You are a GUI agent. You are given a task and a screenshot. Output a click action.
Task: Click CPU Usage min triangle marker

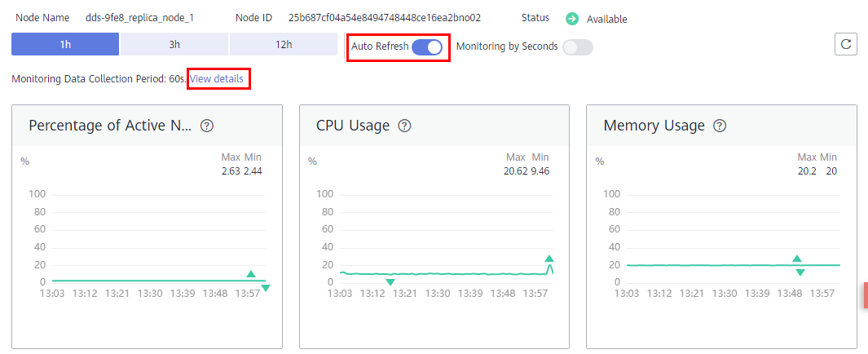(x=390, y=282)
